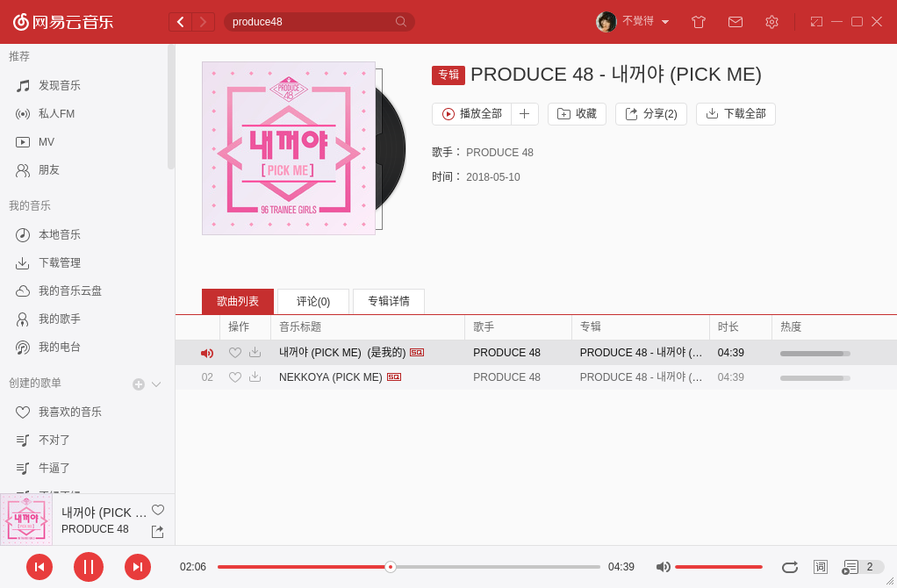Open the user avatar profile
The width and height of the screenshot is (897, 588).
coord(606,22)
